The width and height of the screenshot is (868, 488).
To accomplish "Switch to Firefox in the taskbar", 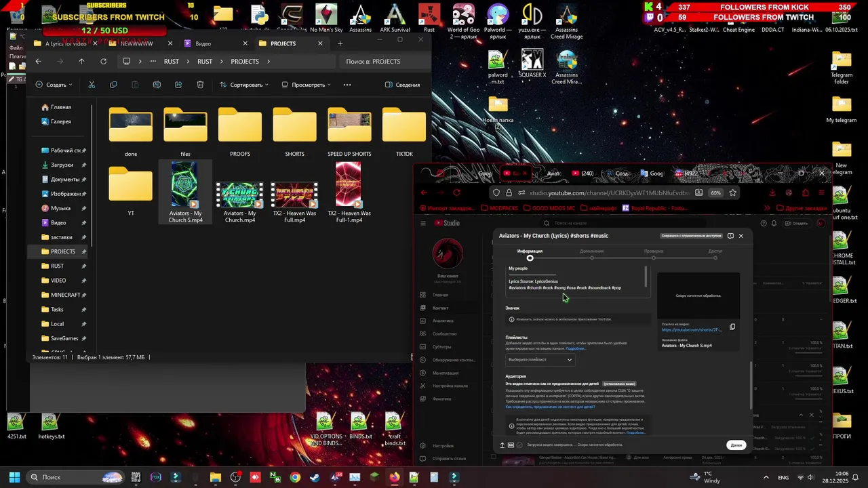I will pos(394,477).
